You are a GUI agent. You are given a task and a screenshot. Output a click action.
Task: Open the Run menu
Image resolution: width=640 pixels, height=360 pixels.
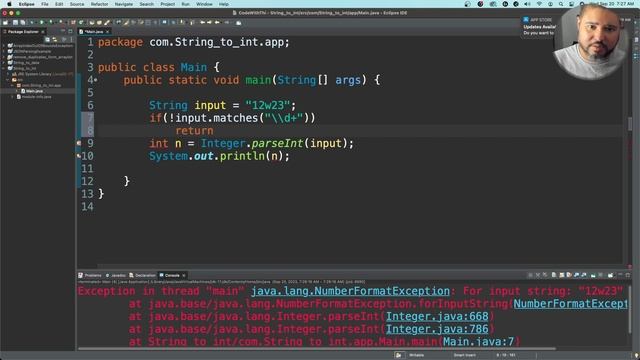[185, 4]
